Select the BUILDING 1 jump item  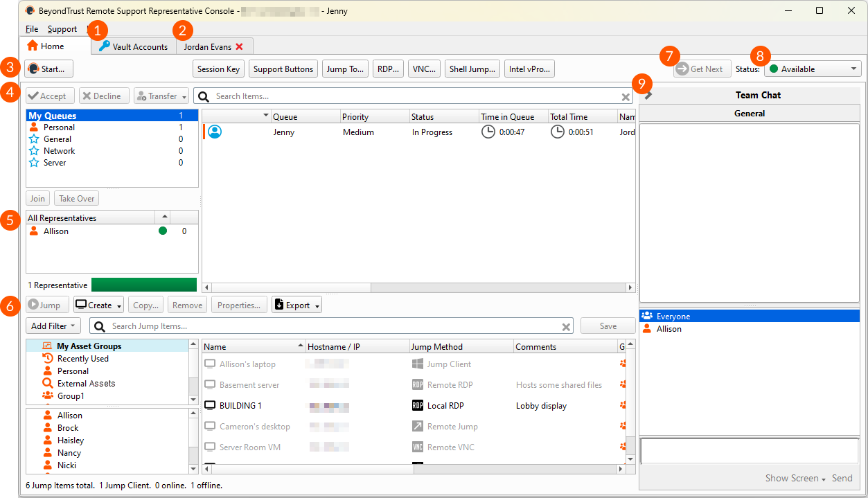[x=414, y=405]
